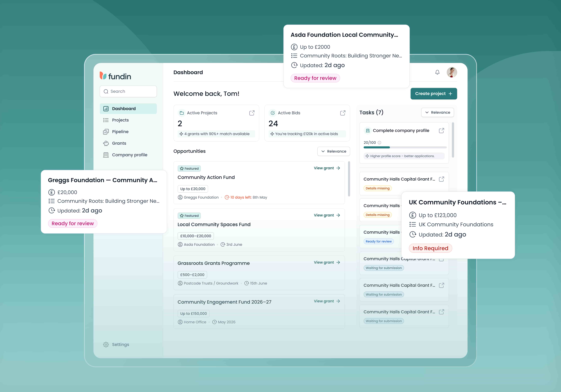561x392 pixels.
Task: Open Active Bids external link icon
Action: coord(343,113)
